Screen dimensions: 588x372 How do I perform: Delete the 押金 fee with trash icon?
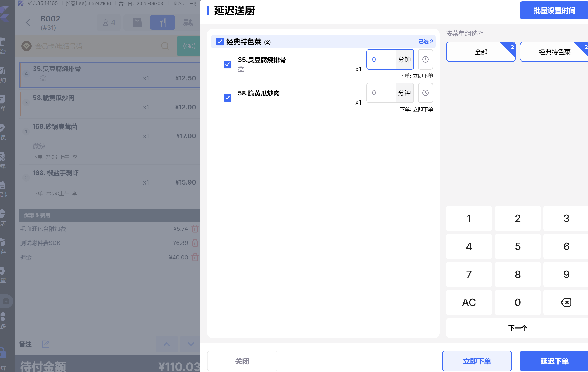(x=195, y=257)
